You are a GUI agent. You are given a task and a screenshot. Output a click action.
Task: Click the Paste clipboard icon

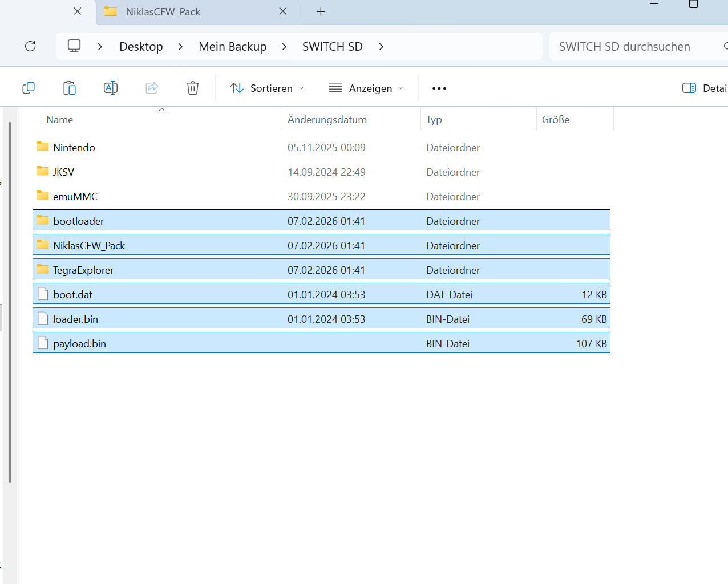coord(70,88)
